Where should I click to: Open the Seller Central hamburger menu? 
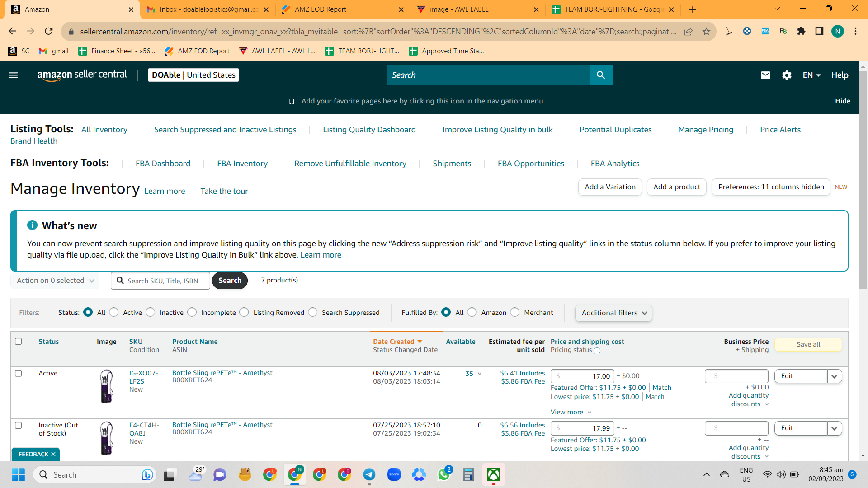click(x=14, y=75)
